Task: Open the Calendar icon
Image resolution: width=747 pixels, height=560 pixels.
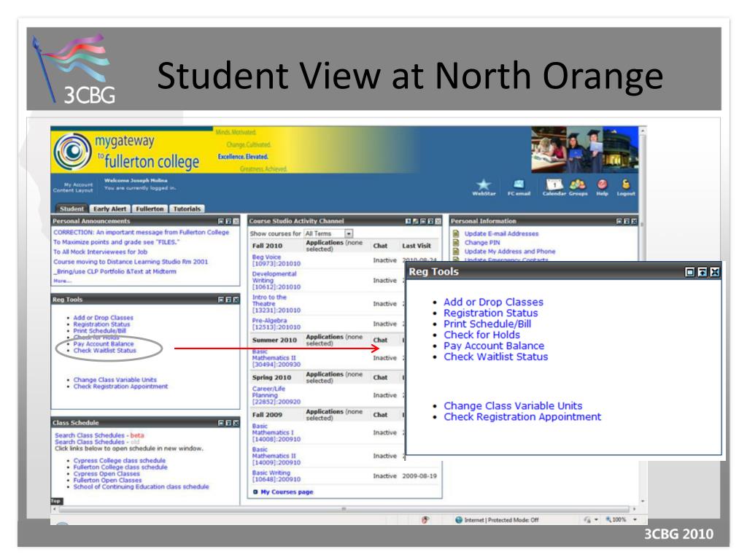Action: 554,184
